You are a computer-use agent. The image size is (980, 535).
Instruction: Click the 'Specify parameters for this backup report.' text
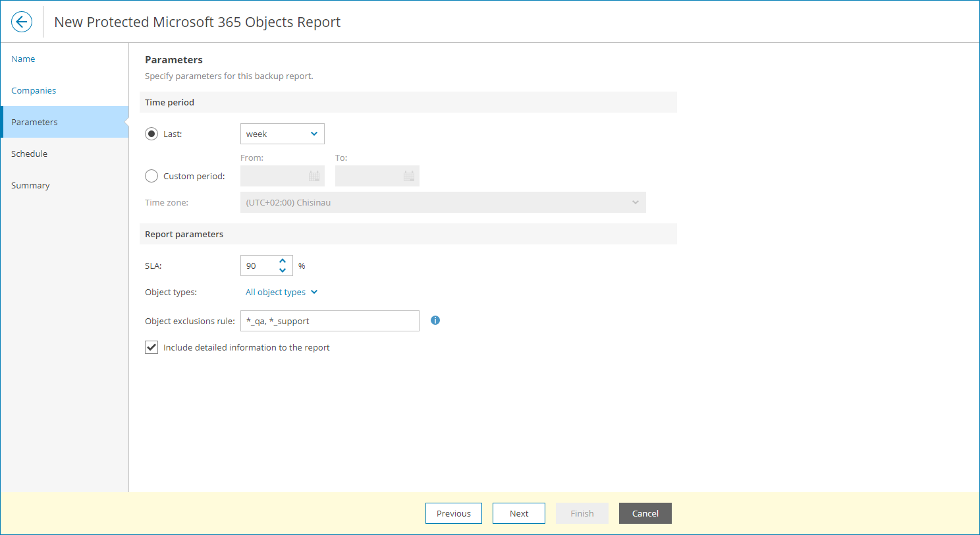pyautogui.click(x=229, y=76)
